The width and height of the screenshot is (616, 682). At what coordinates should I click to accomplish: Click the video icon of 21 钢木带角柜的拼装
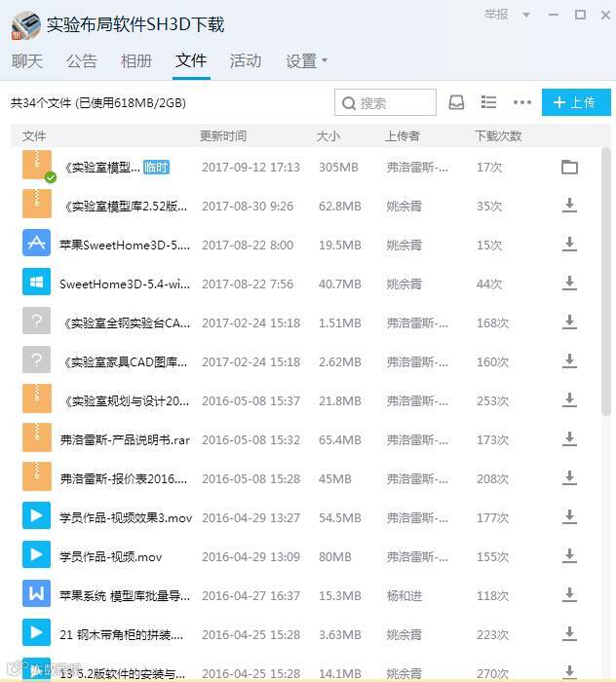click(36, 632)
